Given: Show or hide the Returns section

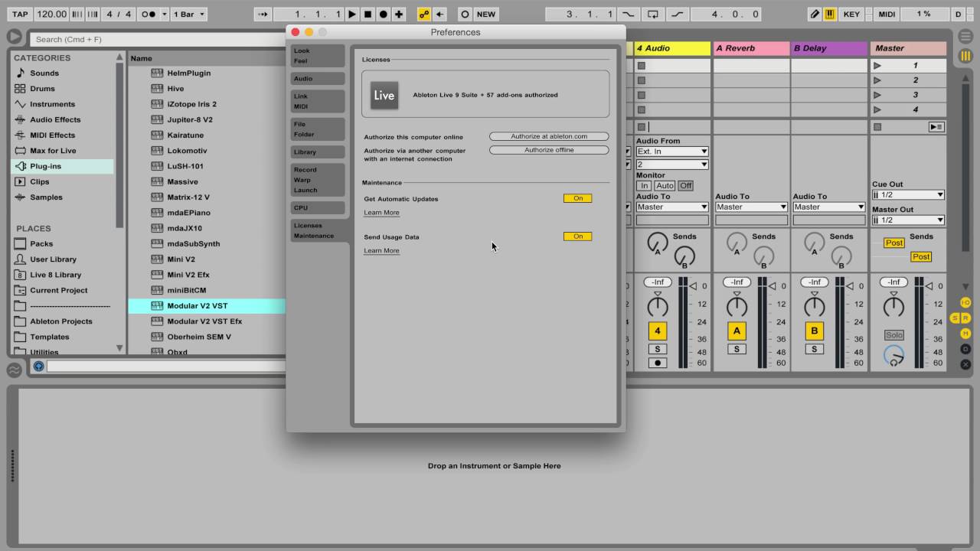Looking at the screenshot, I should pyautogui.click(x=966, y=318).
